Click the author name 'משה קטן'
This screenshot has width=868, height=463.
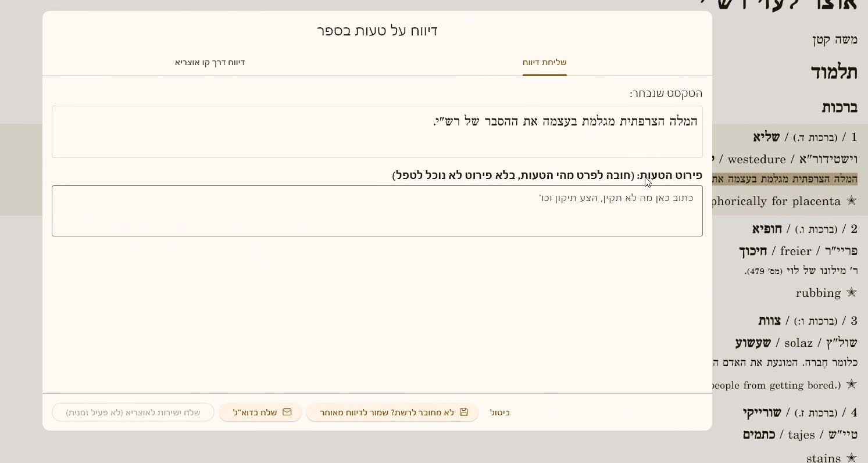pyautogui.click(x=834, y=40)
